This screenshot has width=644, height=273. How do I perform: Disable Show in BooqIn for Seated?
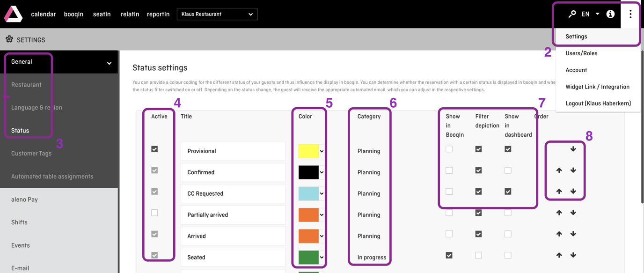(449, 255)
